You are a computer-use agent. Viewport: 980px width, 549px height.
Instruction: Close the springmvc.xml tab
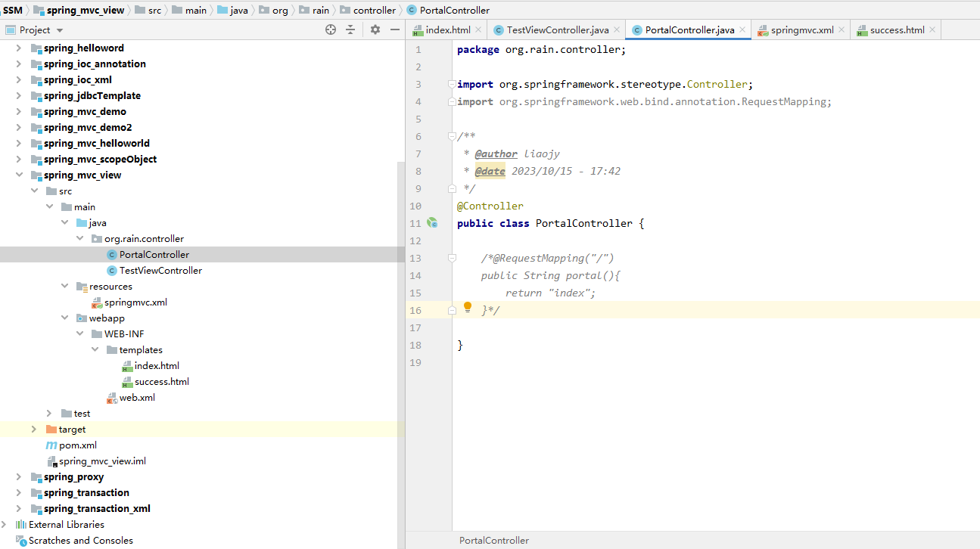click(842, 30)
